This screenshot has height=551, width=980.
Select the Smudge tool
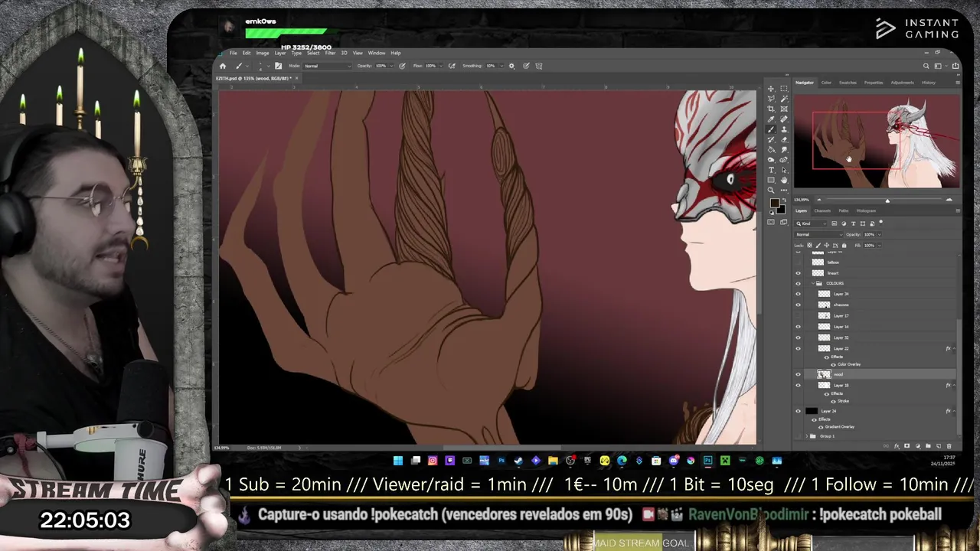click(784, 149)
